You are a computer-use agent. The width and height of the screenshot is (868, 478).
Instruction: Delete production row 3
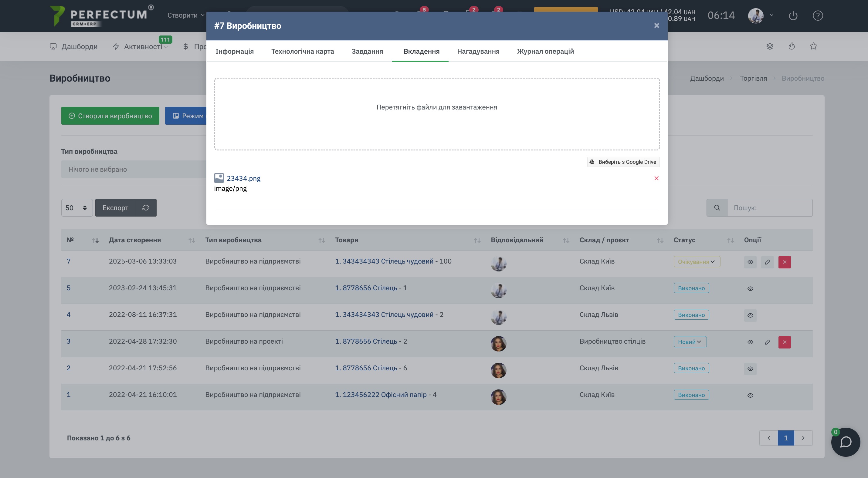click(x=785, y=342)
